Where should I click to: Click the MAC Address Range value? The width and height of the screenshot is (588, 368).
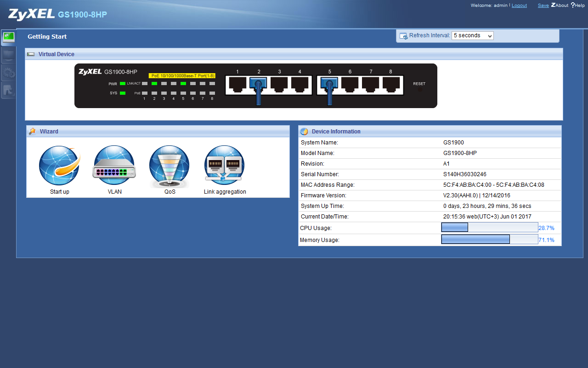pos(494,185)
